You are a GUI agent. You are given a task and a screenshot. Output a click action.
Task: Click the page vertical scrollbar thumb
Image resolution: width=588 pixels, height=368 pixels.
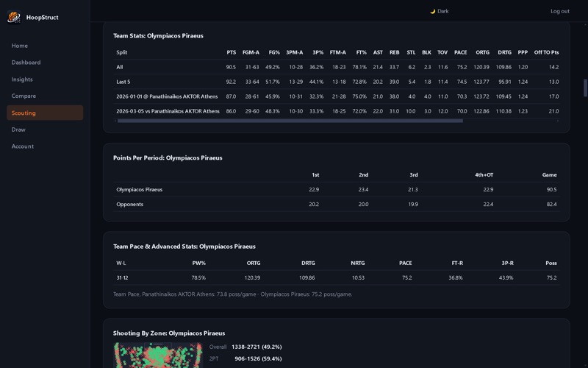click(x=585, y=88)
